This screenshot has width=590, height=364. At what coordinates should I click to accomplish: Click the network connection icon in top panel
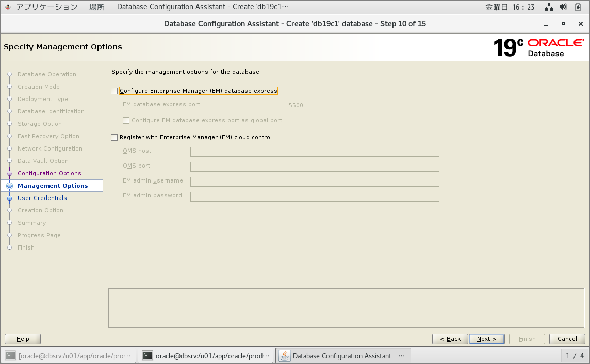coord(549,7)
